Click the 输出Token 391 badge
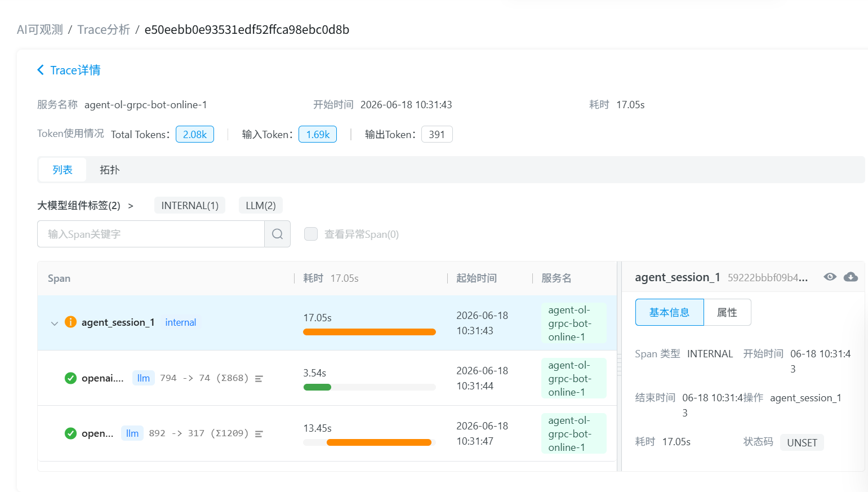 (x=437, y=134)
